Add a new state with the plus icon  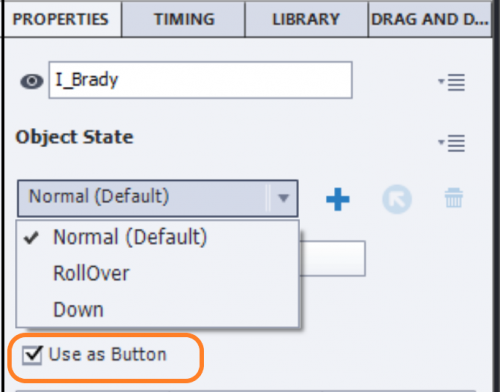[x=338, y=199]
